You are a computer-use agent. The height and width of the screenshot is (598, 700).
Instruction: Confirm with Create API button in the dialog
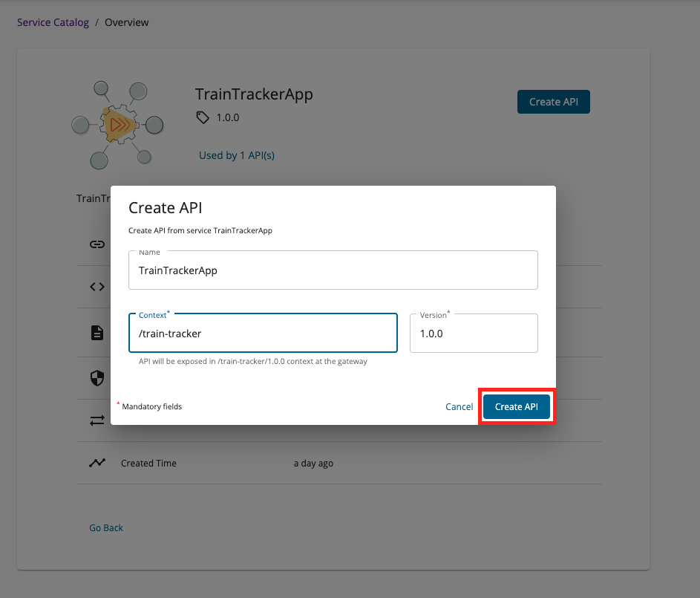(517, 406)
